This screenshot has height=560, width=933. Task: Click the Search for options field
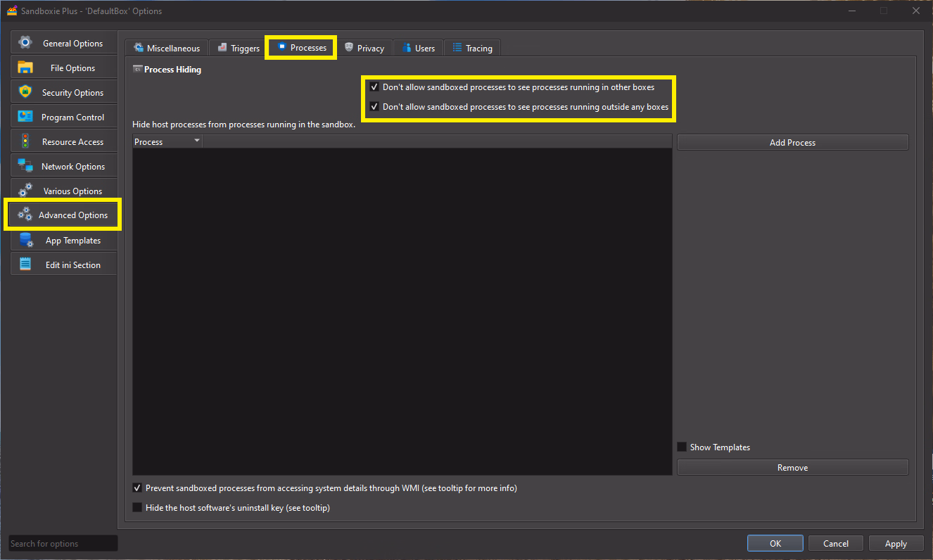click(63, 543)
